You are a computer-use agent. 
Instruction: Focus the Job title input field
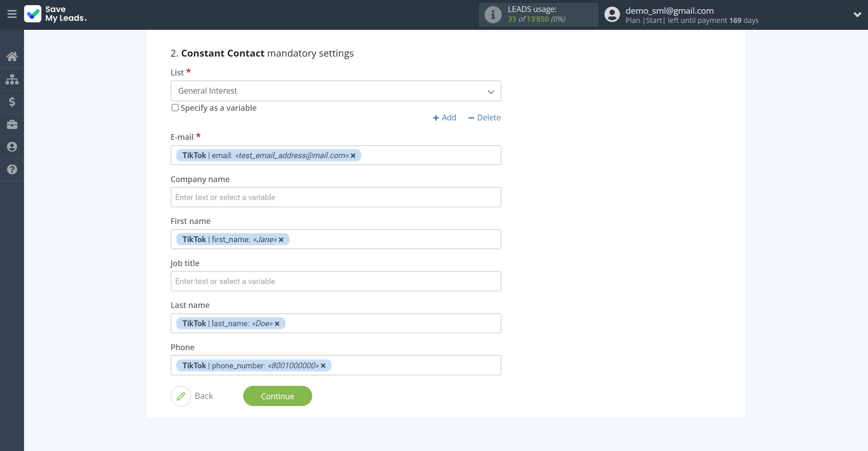336,281
